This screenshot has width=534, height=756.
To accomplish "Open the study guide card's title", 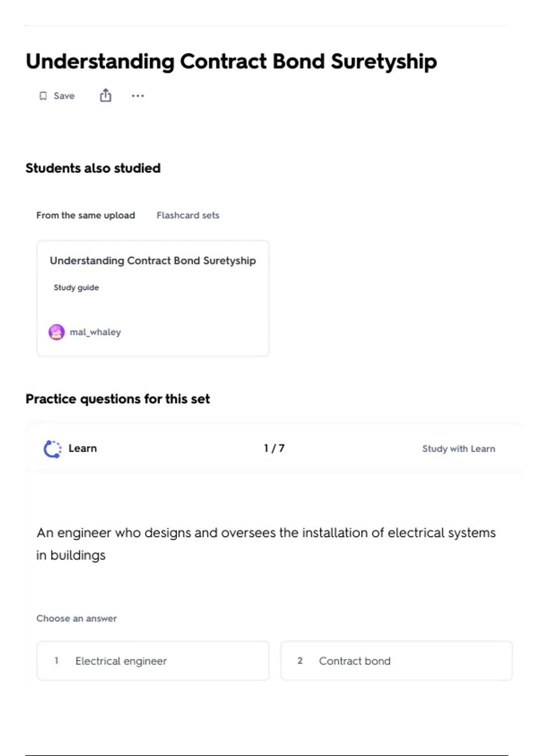I will (x=153, y=261).
